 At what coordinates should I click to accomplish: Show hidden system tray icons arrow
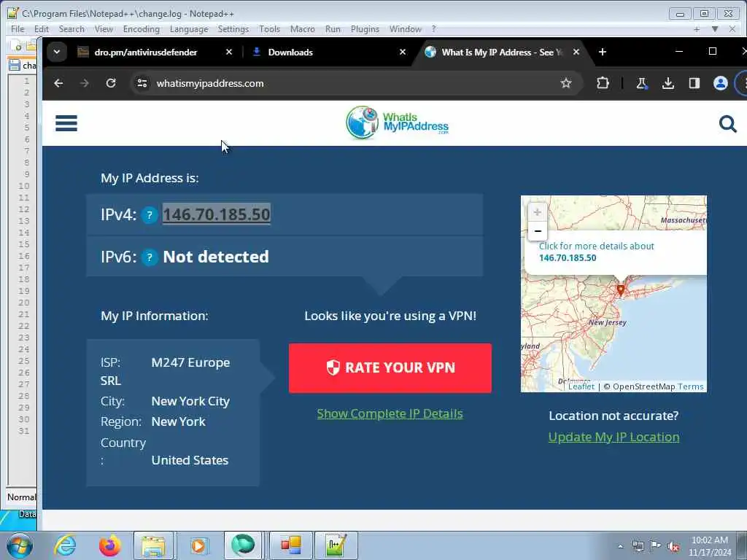[620, 546]
